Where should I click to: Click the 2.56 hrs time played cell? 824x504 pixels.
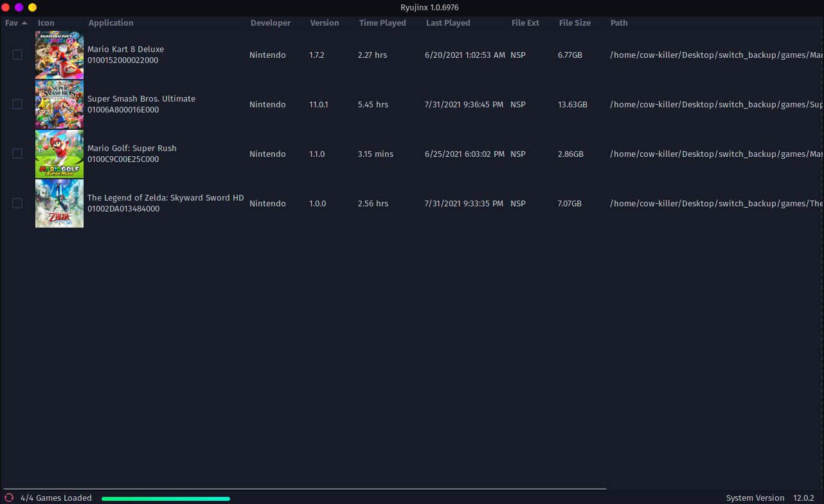[x=373, y=204]
